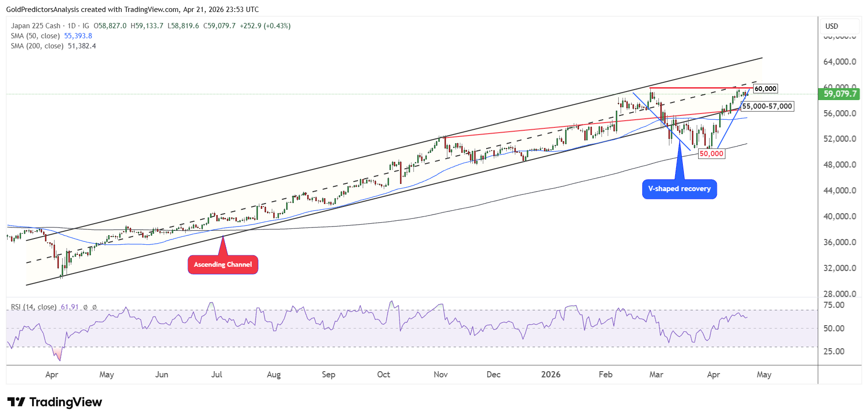Screen dimensions: 868x420
Task: Click the RSI value 61.91
Action: [70, 307]
